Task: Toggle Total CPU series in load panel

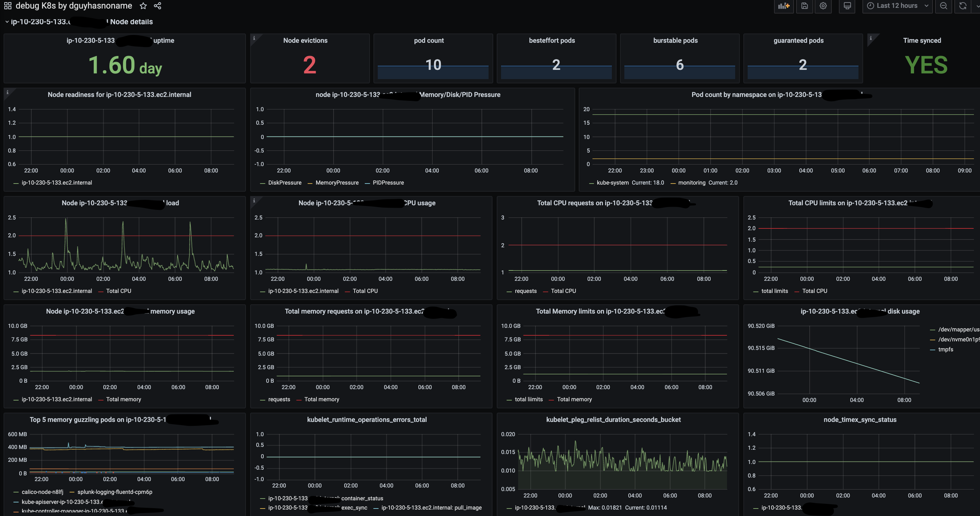Action: (114, 291)
